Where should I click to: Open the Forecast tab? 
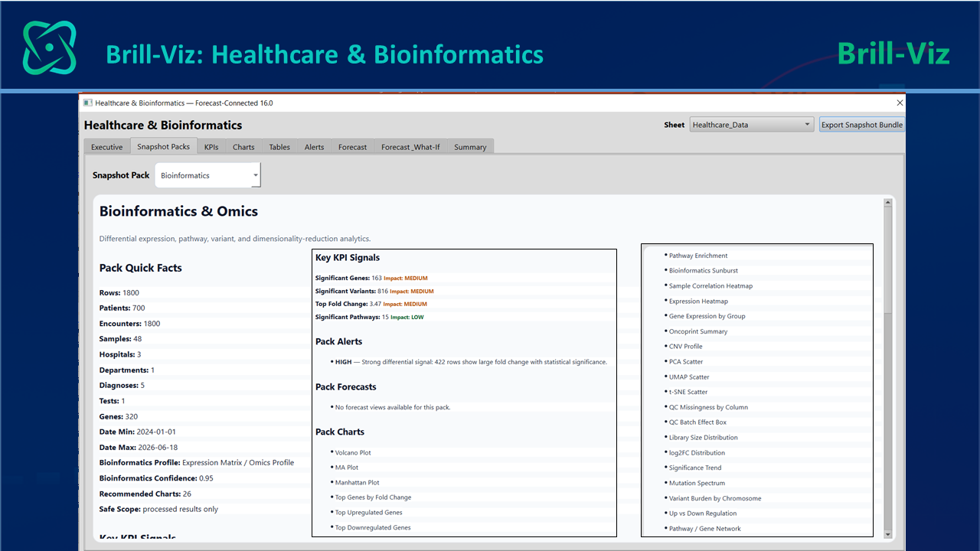pos(352,147)
